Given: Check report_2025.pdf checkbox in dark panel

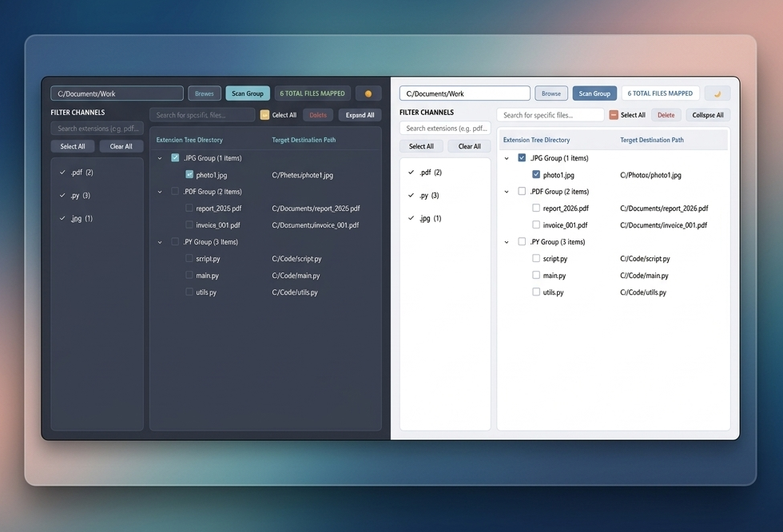Looking at the screenshot, I should coord(189,208).
